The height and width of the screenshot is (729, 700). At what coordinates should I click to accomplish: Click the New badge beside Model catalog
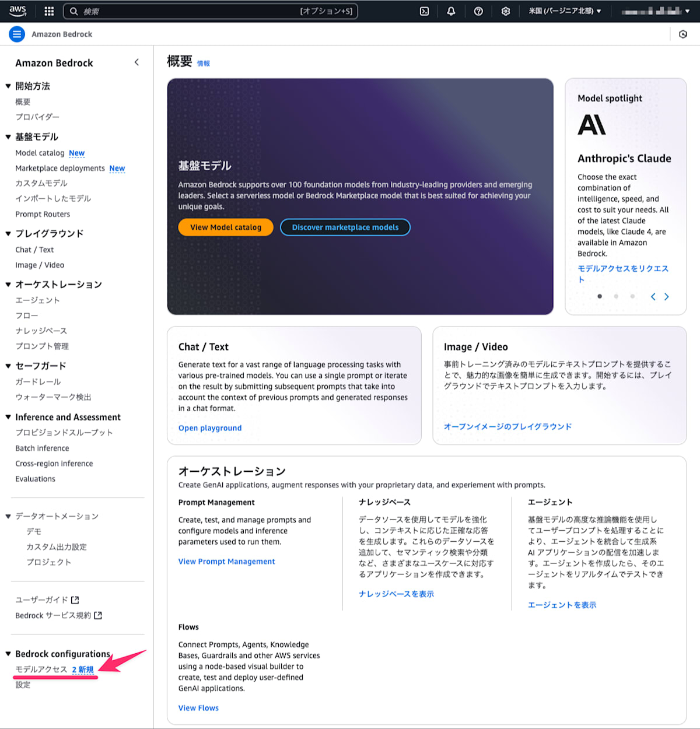76,153
